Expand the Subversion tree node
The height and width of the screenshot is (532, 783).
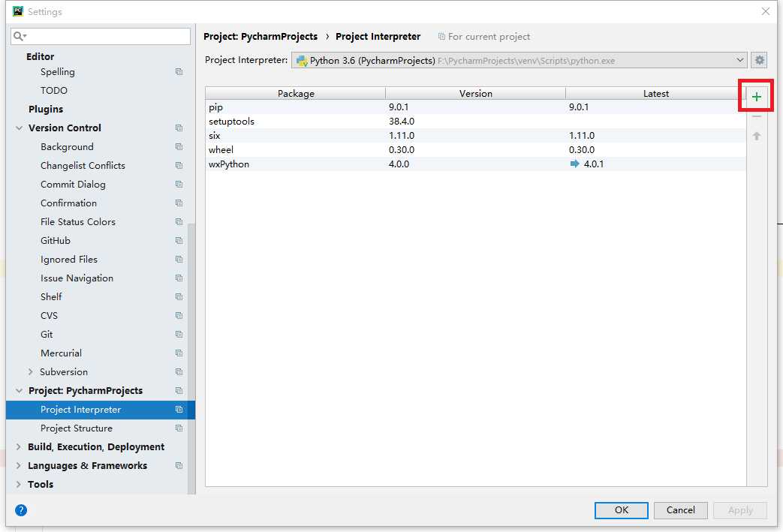tap(31, 372)
